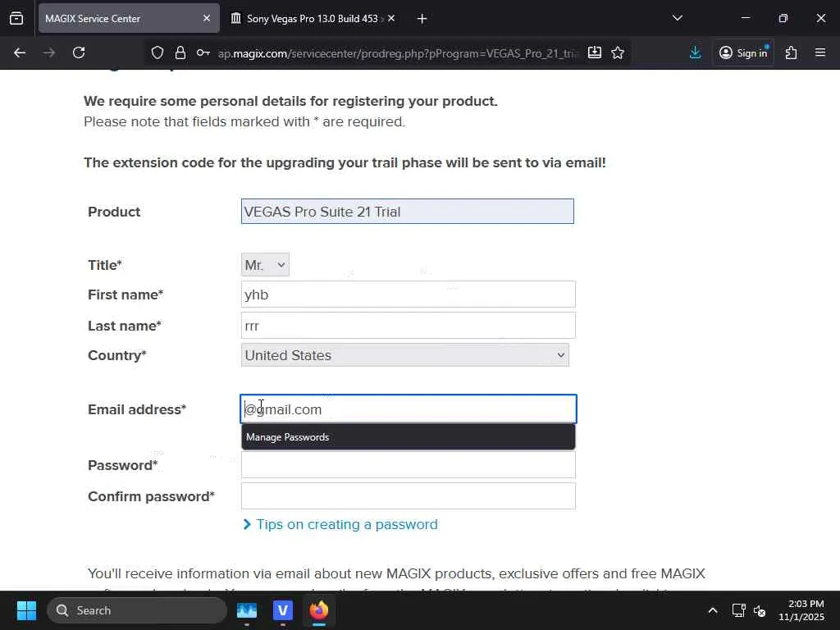The image size is (840, 630).
Task: Click the muted volume tray icon
Action: coord(760,610)
